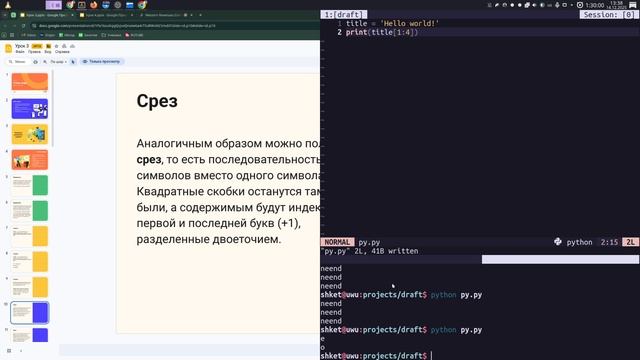
Task: Select the purple workspace indicator in the panel
Action: point(53,5)
